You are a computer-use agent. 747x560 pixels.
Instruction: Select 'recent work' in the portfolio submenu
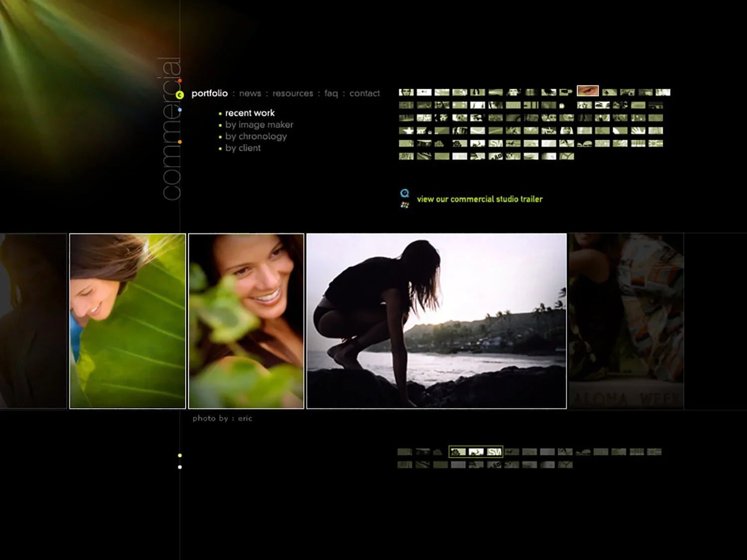[x=249, y=113]
